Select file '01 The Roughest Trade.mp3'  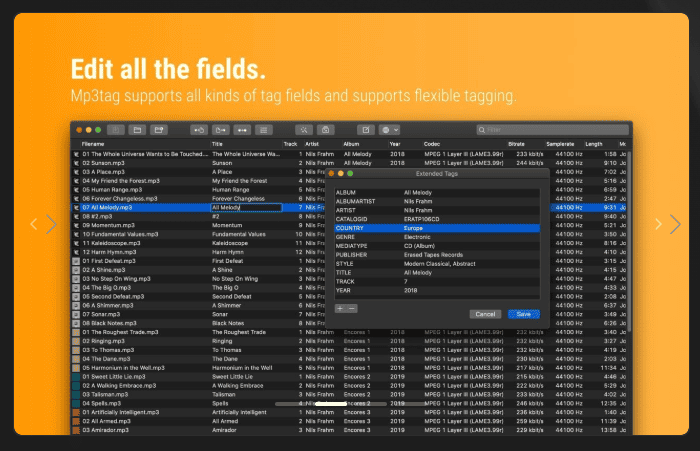(120, 332)
